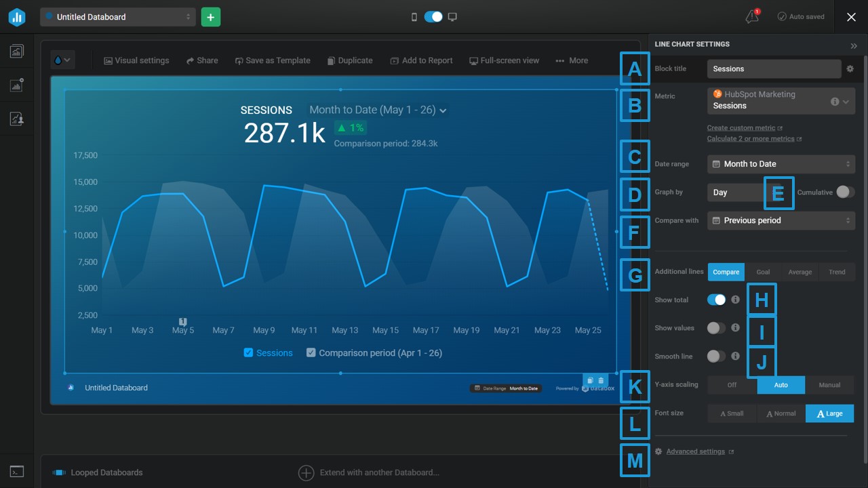Screen dimensions: 868x488
Task: Open block title settings gear
Action: pyautogui.click(x=850, y=68)
